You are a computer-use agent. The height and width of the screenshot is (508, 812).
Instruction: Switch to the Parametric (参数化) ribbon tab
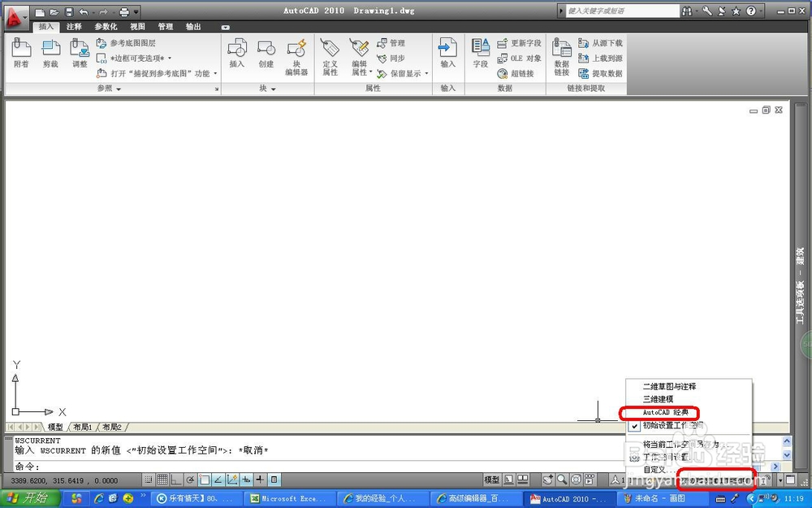[x=106, y=27]
